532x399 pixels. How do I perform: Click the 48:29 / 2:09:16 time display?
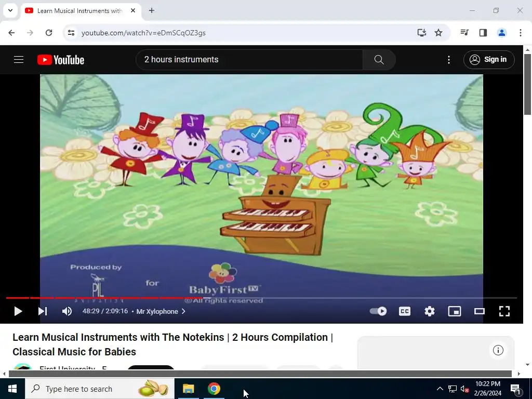click(x=105, y=311)
